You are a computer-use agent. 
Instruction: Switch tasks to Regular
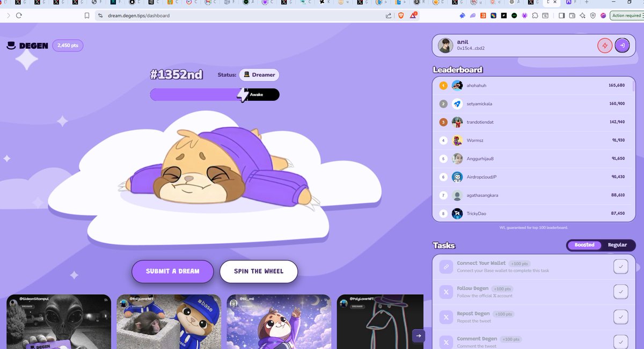point(617,245)
